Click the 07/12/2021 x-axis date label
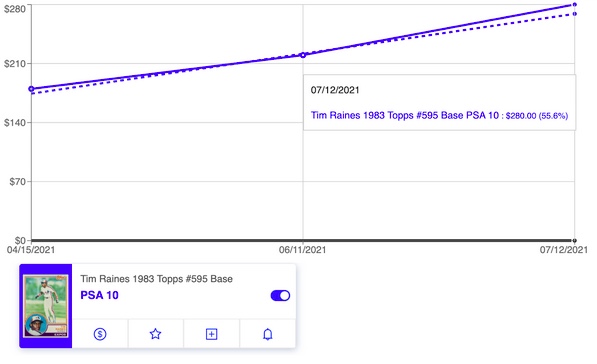The height and width of the screenshot is (364, 597). pyautogui.click(x=563, y=250)
